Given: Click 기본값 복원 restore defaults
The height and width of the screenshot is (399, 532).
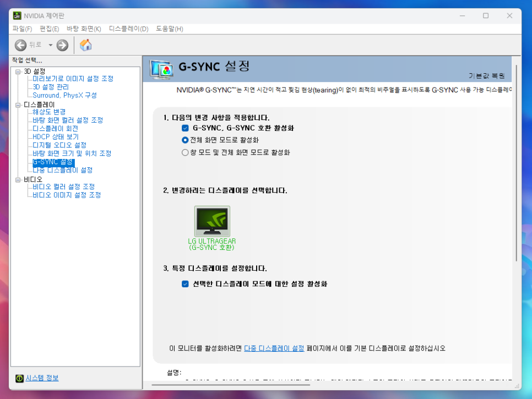Looking at the screenshot, I should pyautogui.click(x=486, y=76).
